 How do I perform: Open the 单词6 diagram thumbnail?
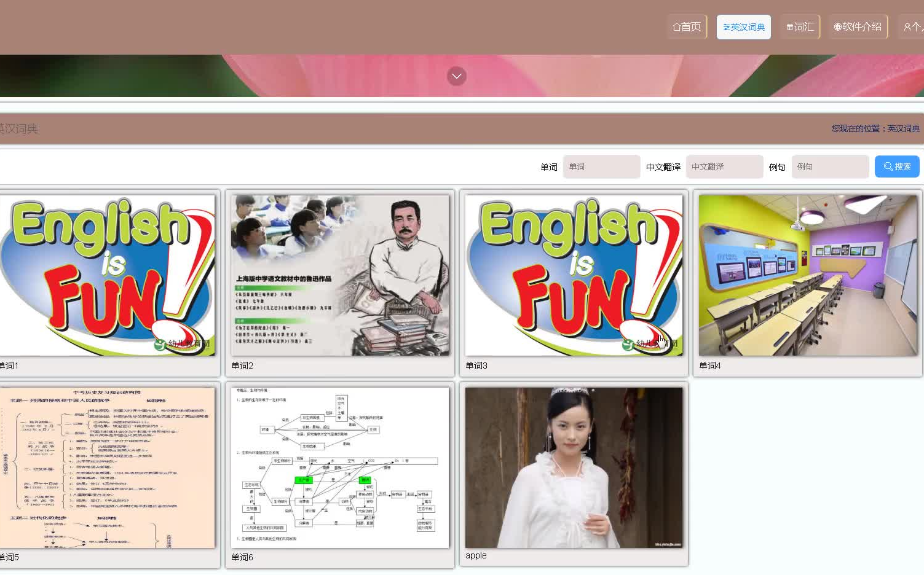click(340, 467)
